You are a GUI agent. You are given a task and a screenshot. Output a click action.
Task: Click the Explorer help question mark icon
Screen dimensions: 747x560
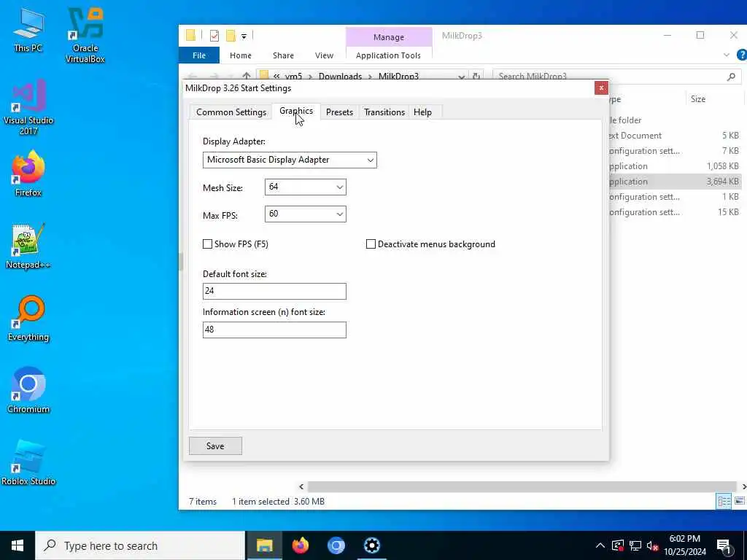(741, 55)
